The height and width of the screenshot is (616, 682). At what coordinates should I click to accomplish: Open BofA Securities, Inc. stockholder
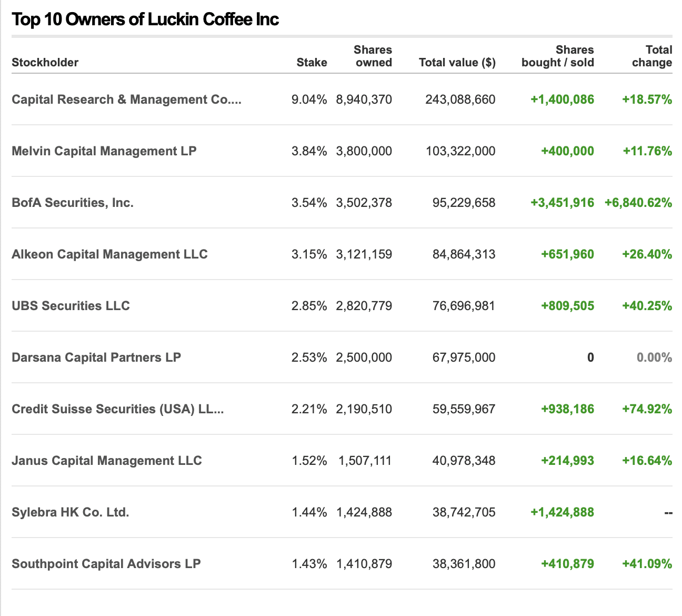[x=73, y=203]
